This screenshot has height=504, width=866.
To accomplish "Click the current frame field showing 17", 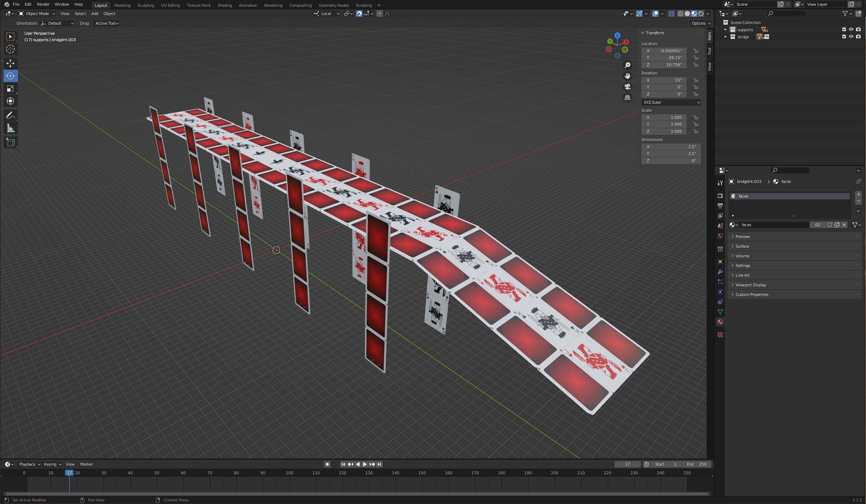I will click(x=628, y=464).
